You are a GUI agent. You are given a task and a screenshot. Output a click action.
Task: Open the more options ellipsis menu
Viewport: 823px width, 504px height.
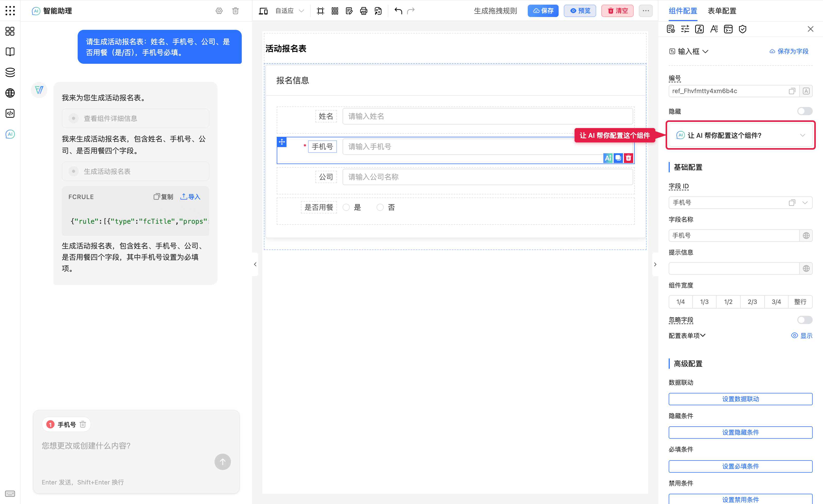click(646, 11)
